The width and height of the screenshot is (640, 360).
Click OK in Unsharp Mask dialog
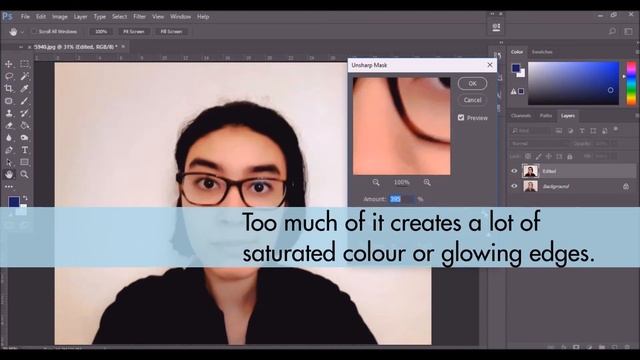(472, 83)
